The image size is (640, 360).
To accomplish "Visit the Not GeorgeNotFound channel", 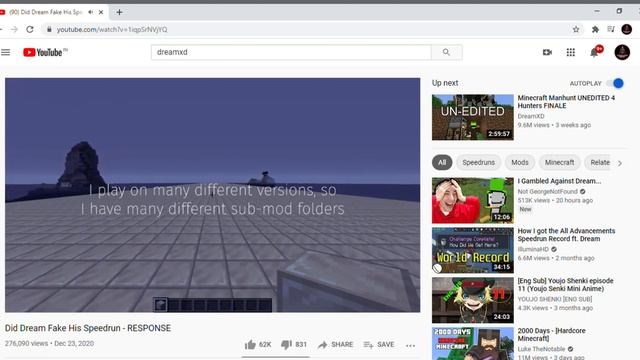I will click(x=548, y=191).
